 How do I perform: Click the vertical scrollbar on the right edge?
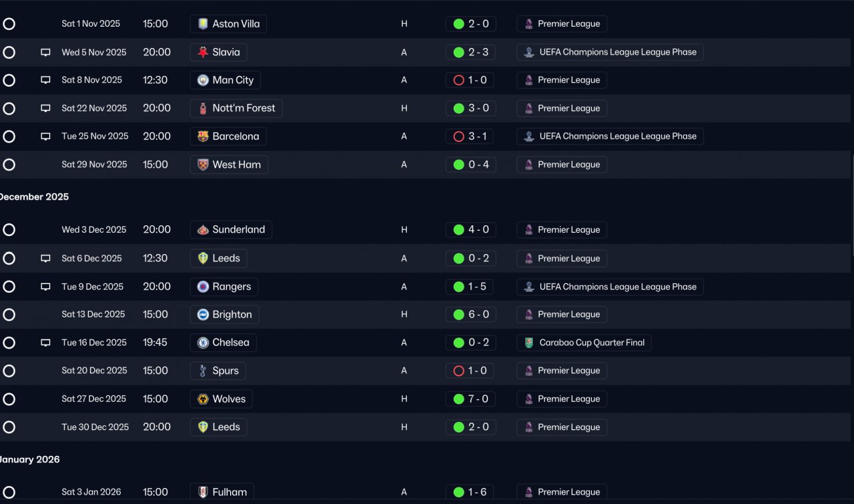click(x=852, y=207)
